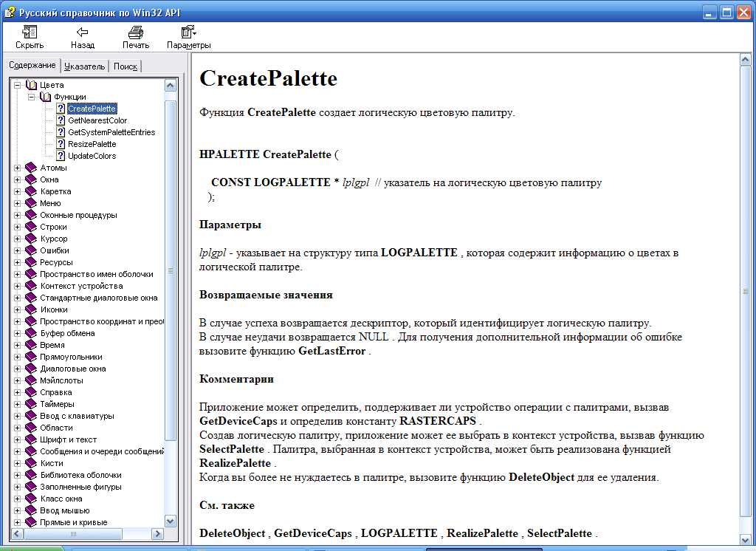
Task: Open the Сообщения и очереди сообщений topic
Action: 102,451
